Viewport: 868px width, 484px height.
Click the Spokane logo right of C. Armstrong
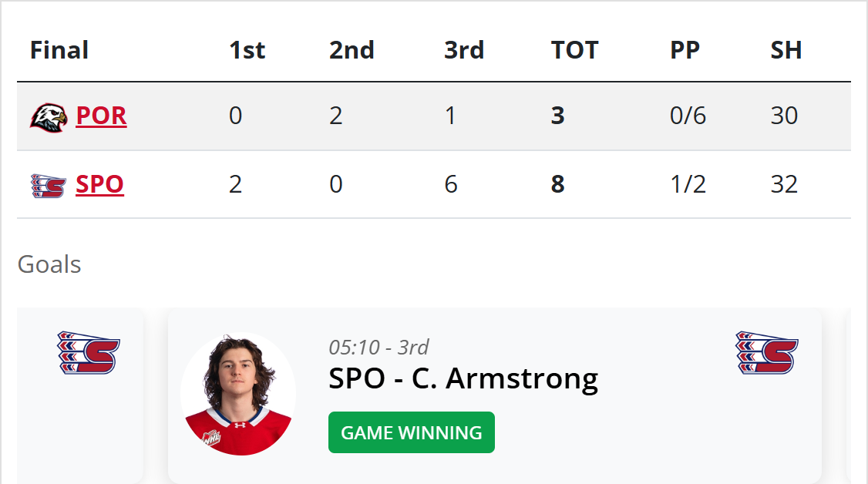coord(766,353)
